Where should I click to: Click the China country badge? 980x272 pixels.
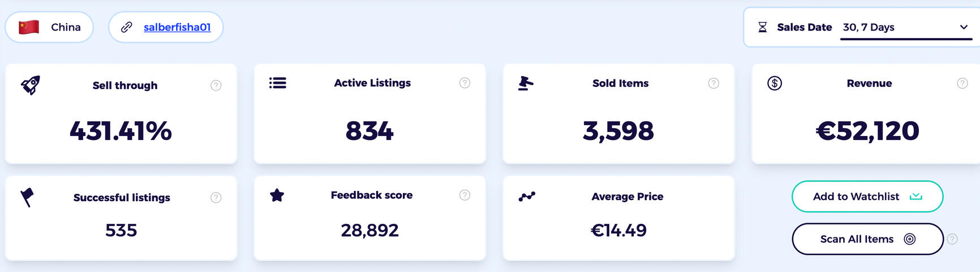point(50,27)
